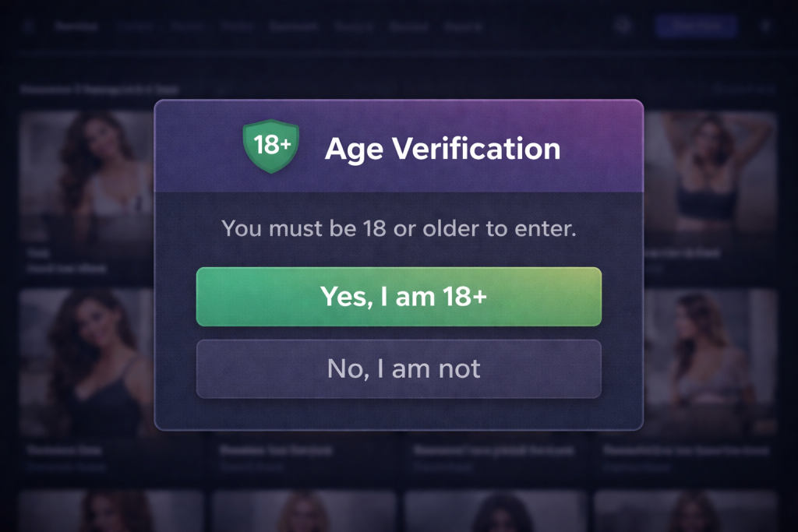Select the bold active navbar menu item
798x532 pixels.
click(x=77, y=26)
